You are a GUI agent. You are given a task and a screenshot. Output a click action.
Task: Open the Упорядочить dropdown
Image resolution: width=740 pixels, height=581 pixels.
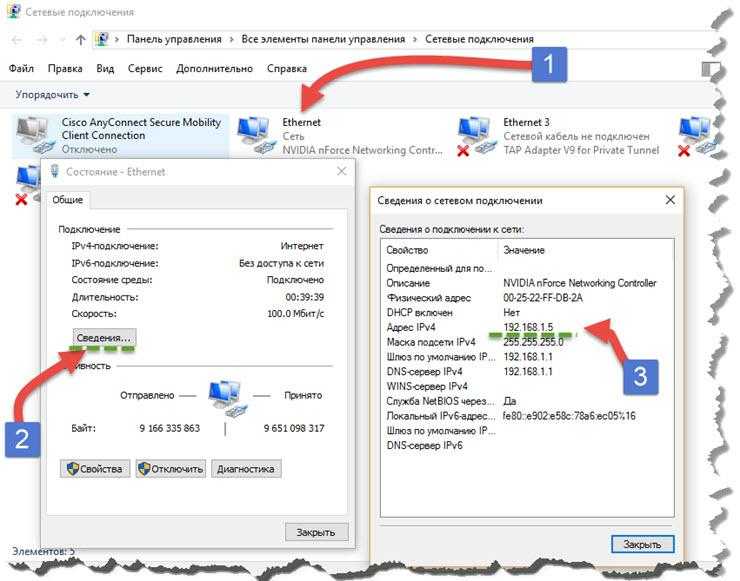52,94
